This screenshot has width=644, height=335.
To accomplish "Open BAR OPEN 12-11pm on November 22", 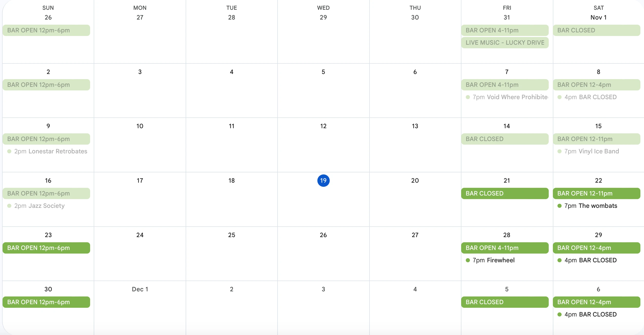I will [x=596, y=193].
